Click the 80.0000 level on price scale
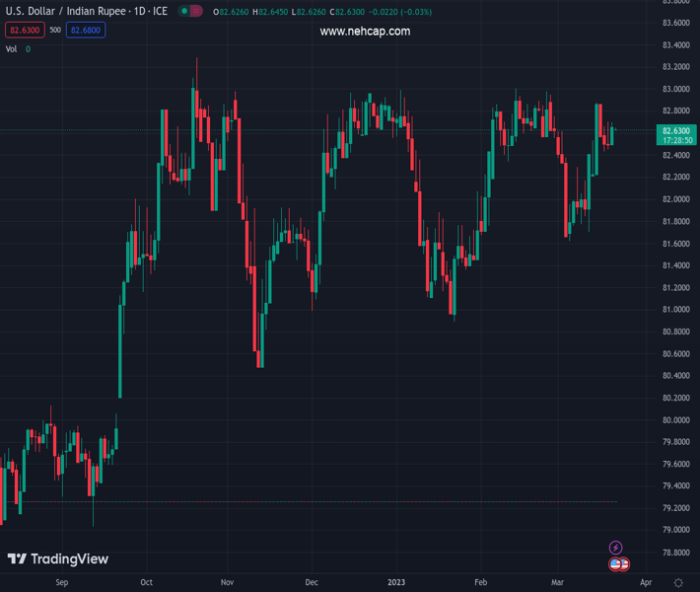 point(675,419)
